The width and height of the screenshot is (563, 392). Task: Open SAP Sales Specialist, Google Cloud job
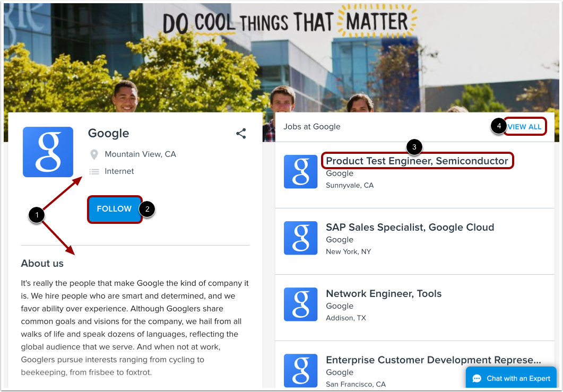pyautogui.click(x=410, y=227)
